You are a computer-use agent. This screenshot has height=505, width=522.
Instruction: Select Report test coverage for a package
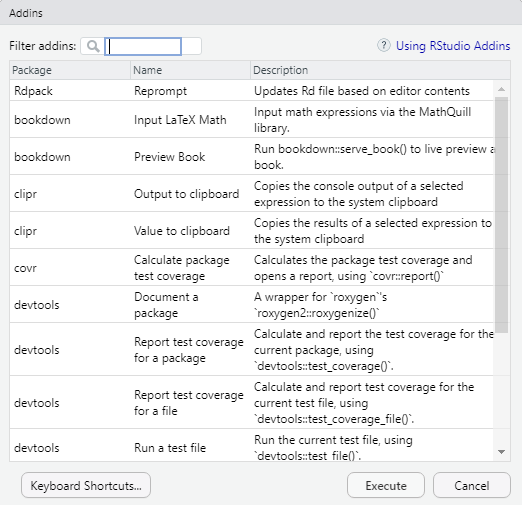click(189, 350)
